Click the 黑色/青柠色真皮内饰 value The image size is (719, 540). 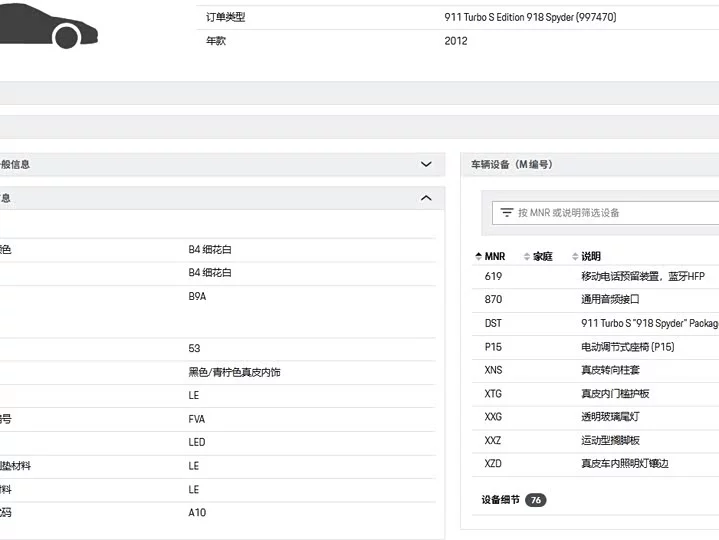pos(234,372)
